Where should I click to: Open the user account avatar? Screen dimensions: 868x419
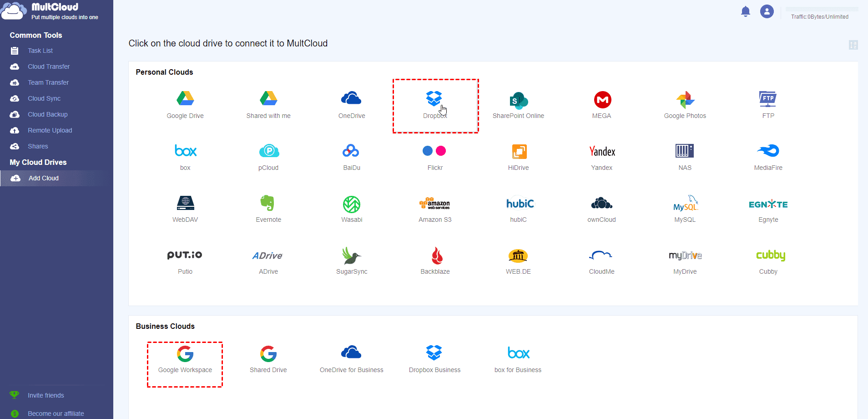click(767, 11)
